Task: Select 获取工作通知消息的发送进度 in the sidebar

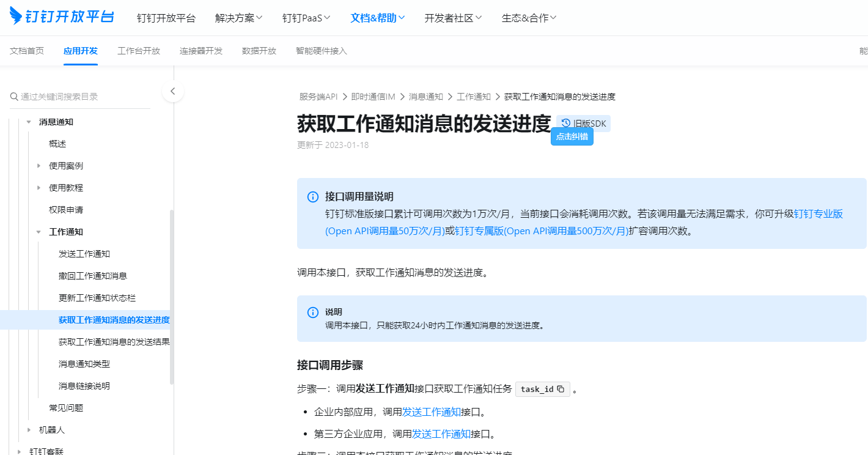Action: click(x=114, y=320)
